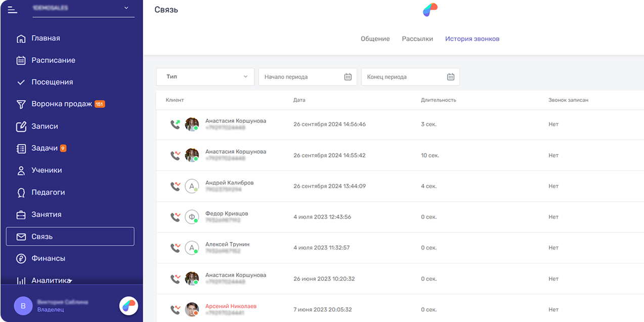Switch to the Рассылки tab
644x322 pixels.
[417, 39]
